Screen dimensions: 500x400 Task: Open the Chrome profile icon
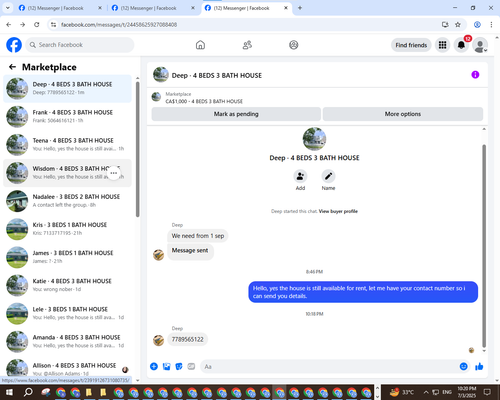coord(477,25)
